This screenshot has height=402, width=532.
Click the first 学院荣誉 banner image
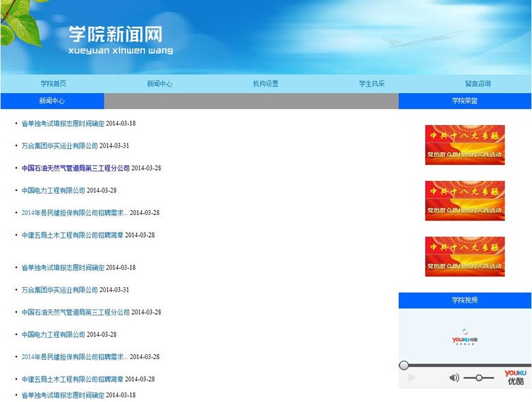[x=464, y=145]
